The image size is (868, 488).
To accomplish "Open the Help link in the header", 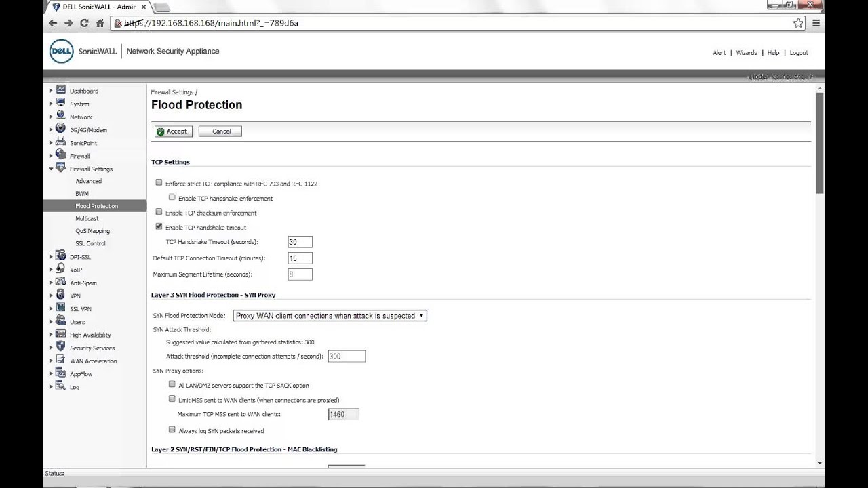I will coord(773,52).
